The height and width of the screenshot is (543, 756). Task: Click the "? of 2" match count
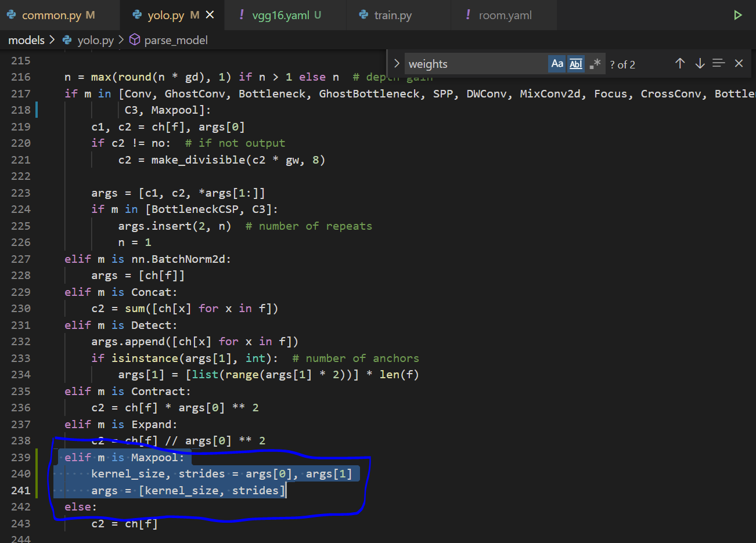(x=622, y=64)
